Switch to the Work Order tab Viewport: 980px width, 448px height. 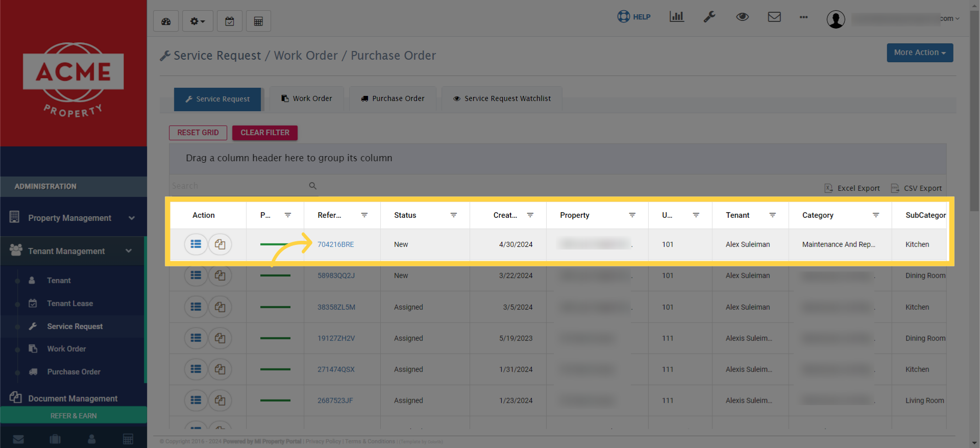tap(307, 98)
